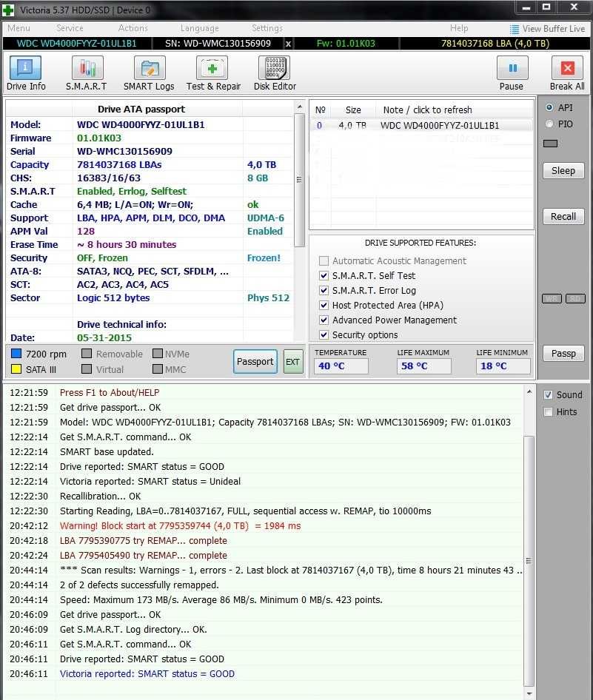Open the Help menu
593x700 pixels.
[458, 28]
